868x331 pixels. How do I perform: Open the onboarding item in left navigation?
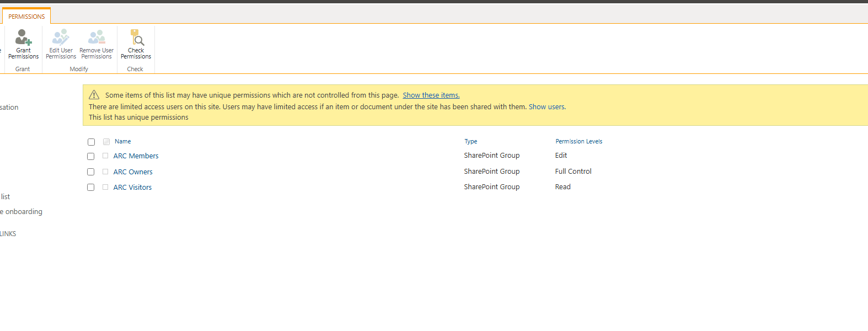(x=22, y=212)
